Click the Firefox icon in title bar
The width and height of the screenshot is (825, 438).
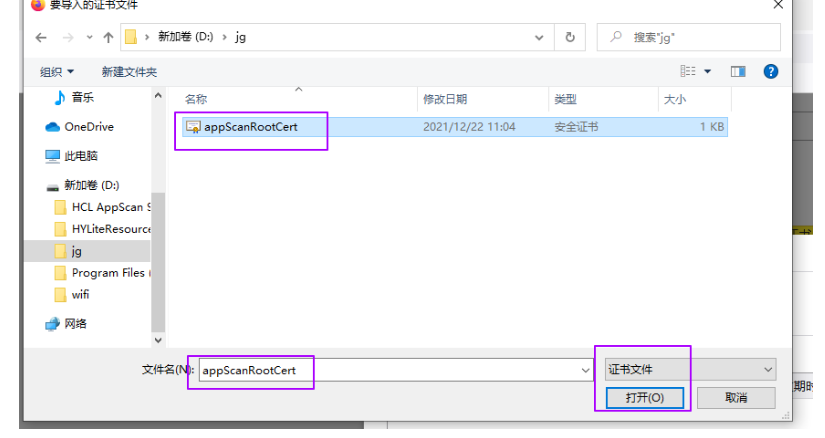click(x=37, y=5)
